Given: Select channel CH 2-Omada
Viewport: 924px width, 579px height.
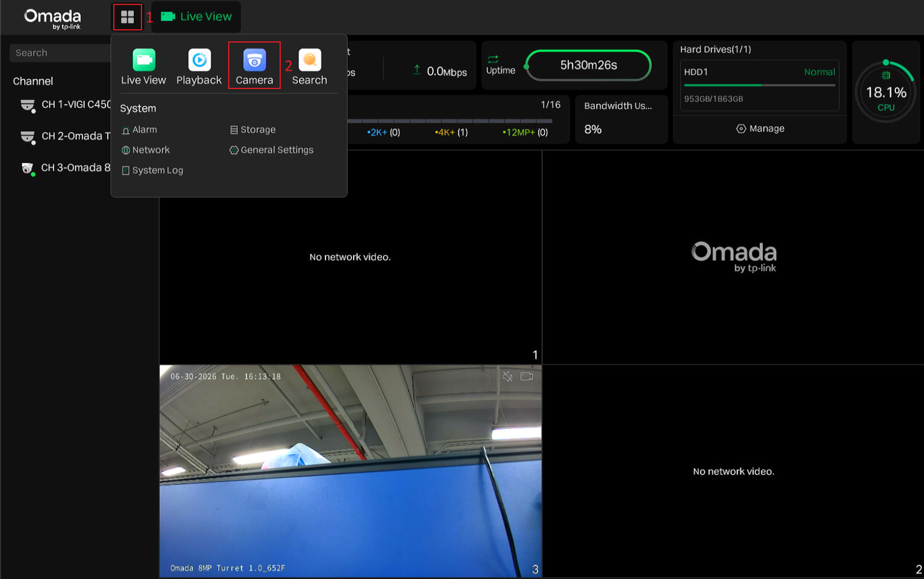Looking at the screenshot, I should [x=65, y=136].
